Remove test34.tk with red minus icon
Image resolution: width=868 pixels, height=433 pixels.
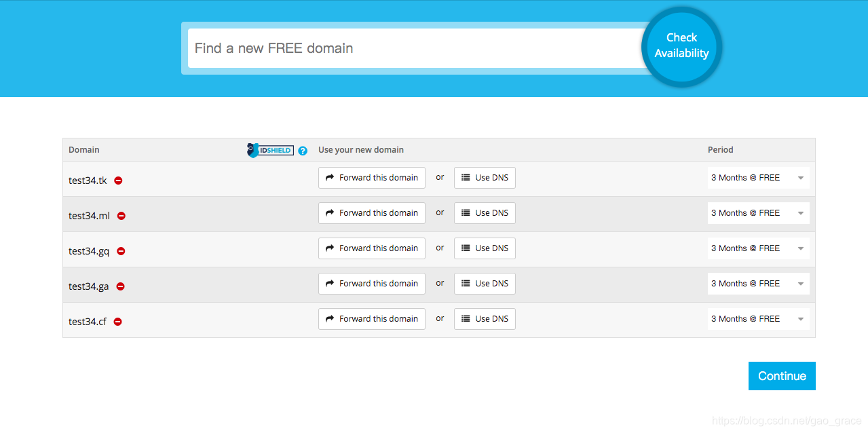point(118,181)
